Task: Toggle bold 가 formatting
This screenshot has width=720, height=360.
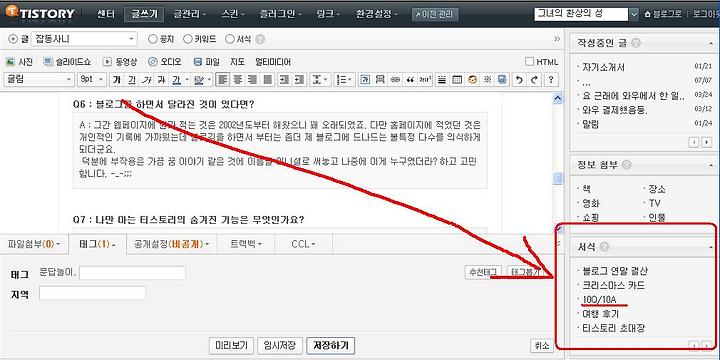Action: [117, 79]
